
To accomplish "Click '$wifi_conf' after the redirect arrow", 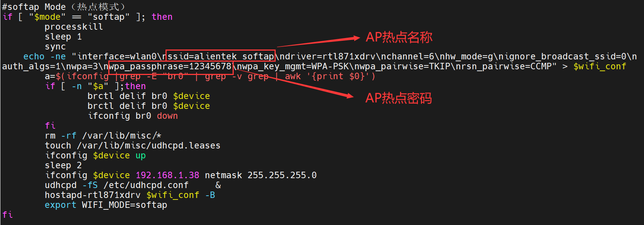I will tap(599, 66).
